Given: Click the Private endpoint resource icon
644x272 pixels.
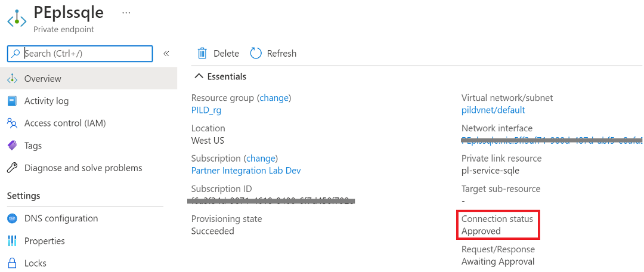Looking at the screenshot, I should coord(17,18).
